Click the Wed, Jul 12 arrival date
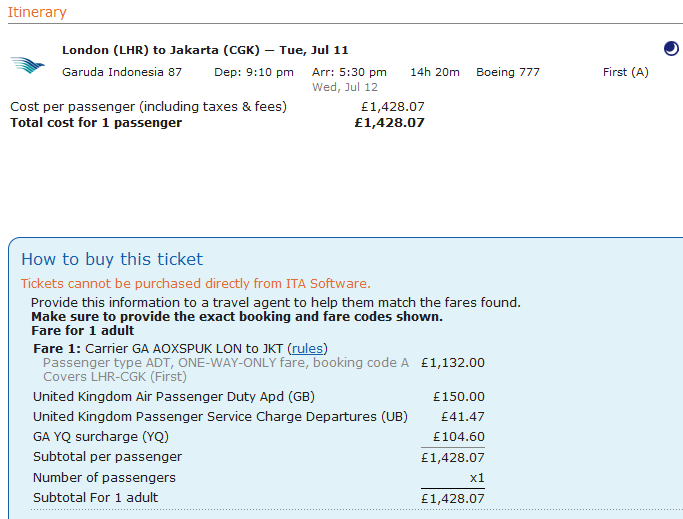The image size is (683, 519). (x=345, y=87)
